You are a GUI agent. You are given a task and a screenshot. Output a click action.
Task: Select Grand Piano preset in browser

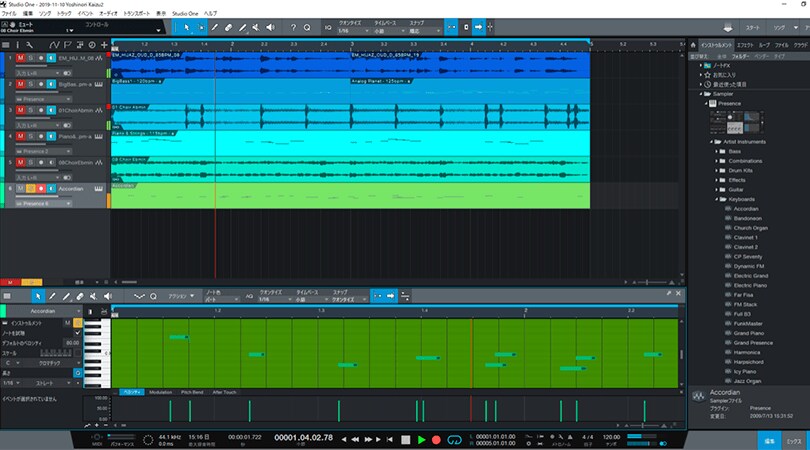click(749, 333)
